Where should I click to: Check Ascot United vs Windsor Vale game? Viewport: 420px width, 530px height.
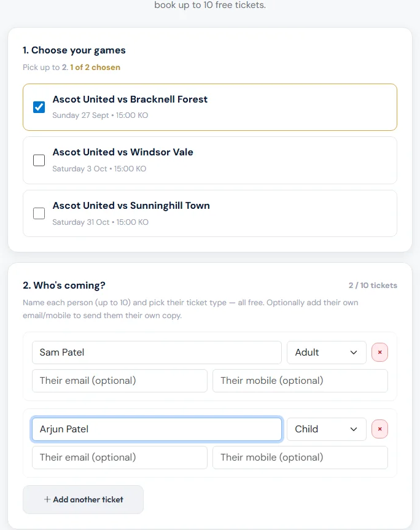click(x=39, y=160)
